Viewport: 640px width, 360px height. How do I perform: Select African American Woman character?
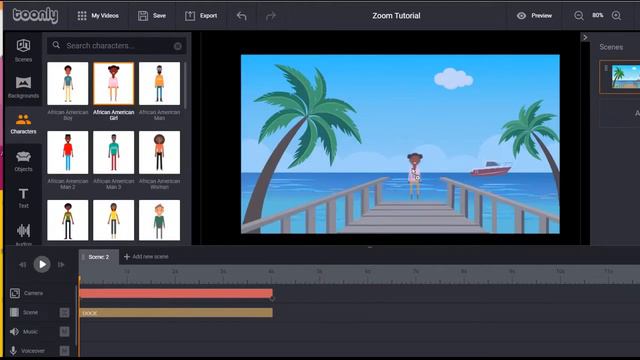(x=159, y=152)
